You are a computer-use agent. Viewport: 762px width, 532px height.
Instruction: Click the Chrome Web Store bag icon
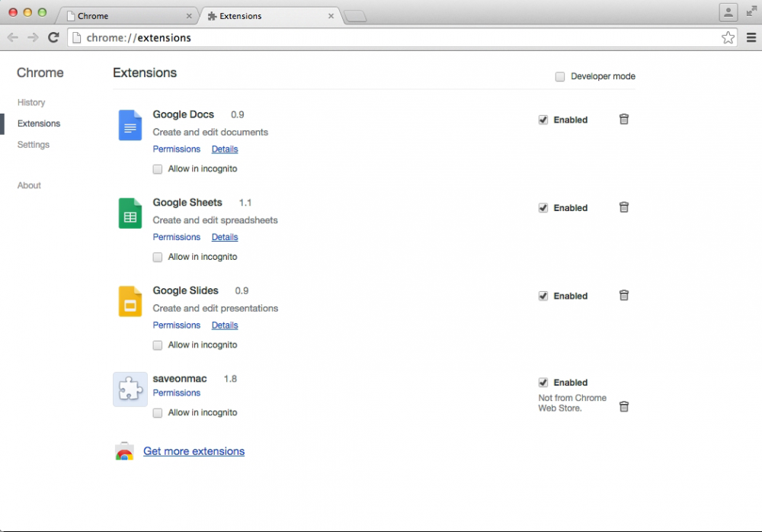pyautogui.click(x=124, y=451)
